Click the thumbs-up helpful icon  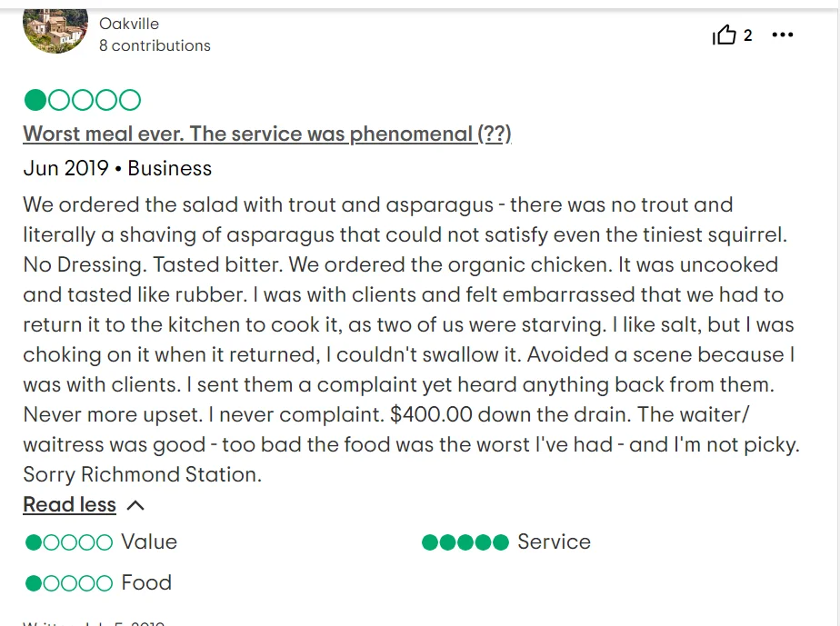tap(726, 35)
